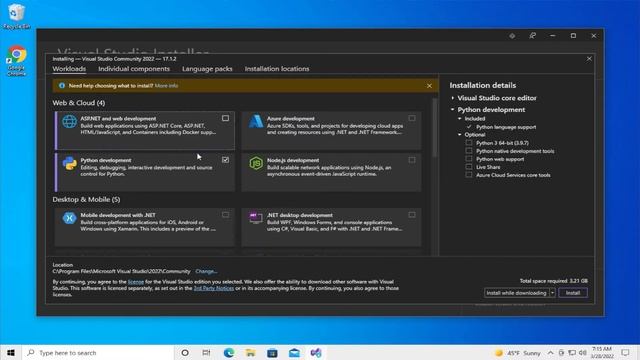Launch Microsoft Edge from taskbar
Viewport: 640px width, 360px height.
(229, 353)
